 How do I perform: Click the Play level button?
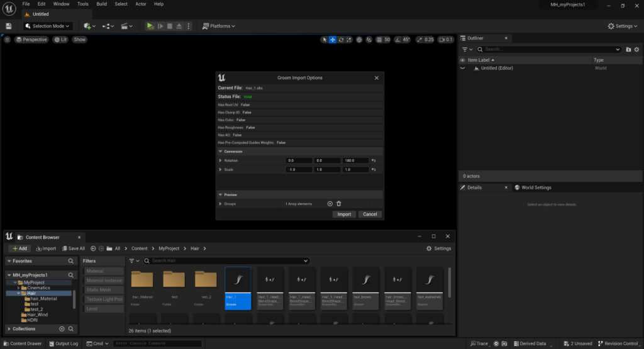[x=150, y=26]
